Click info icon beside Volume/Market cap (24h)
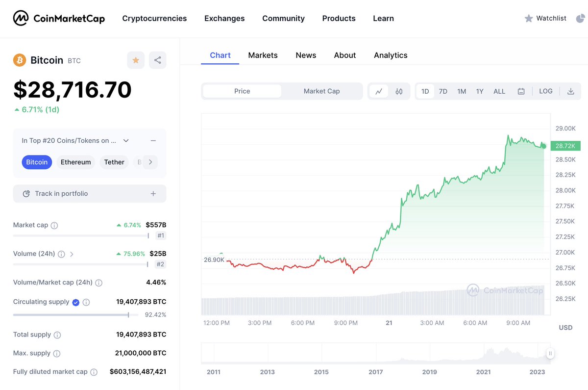The height and width of the screenshot is (390, 588). 99,283
